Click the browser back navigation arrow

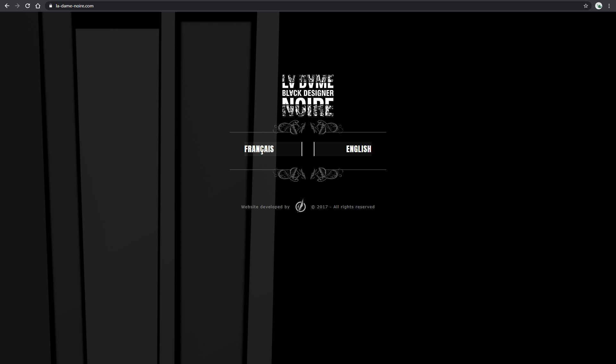click(x=7, y=6)
